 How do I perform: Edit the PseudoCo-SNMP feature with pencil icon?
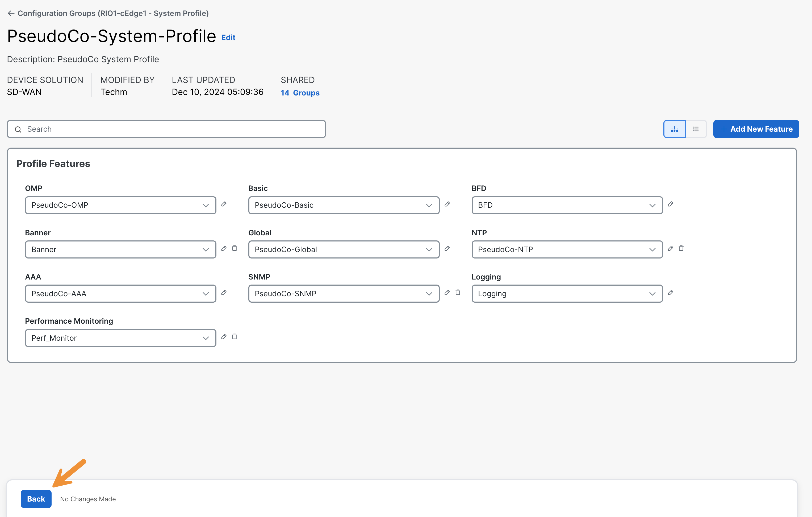[447, 293]
